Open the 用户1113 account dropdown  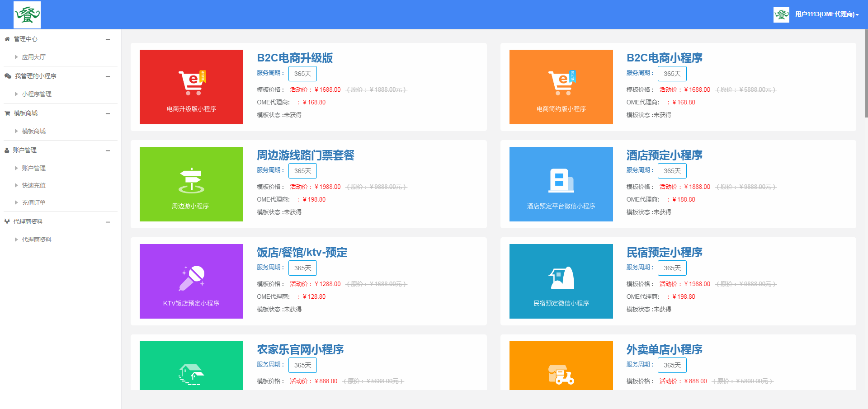coord(826,14)
